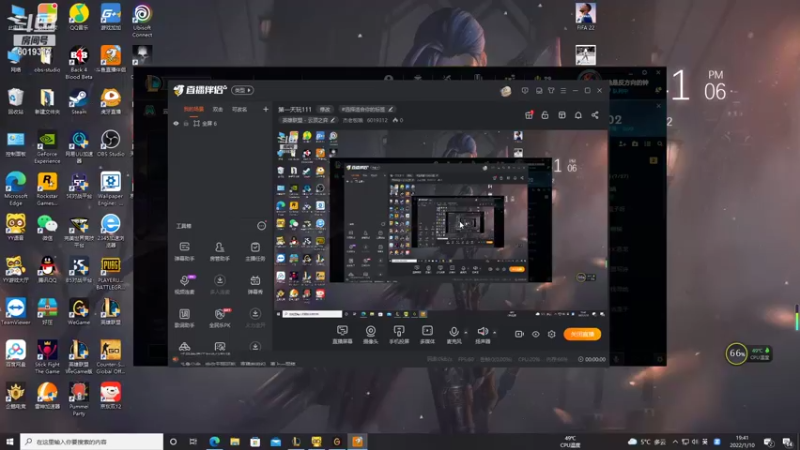Open Microsoft Edge from the taskbar
Screen dimensions: 800x450
coord(214,441)
